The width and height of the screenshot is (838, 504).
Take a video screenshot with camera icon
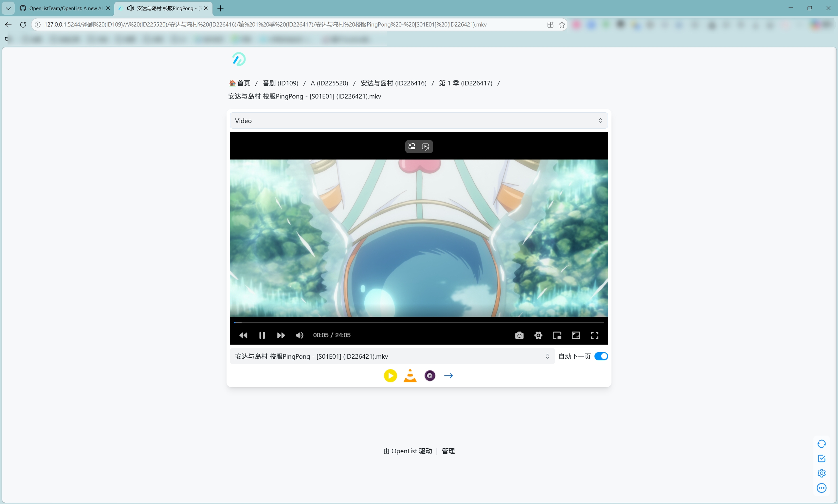(519, 335)
